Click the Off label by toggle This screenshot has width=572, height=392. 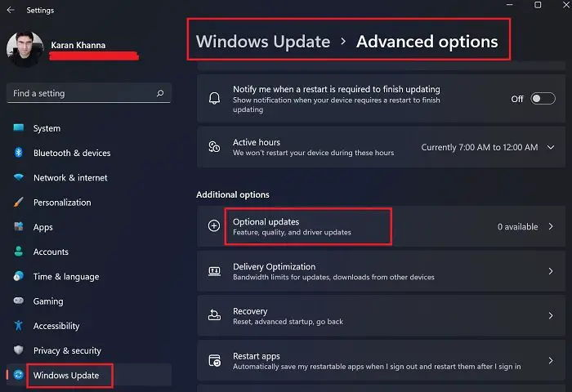[517, 99]
